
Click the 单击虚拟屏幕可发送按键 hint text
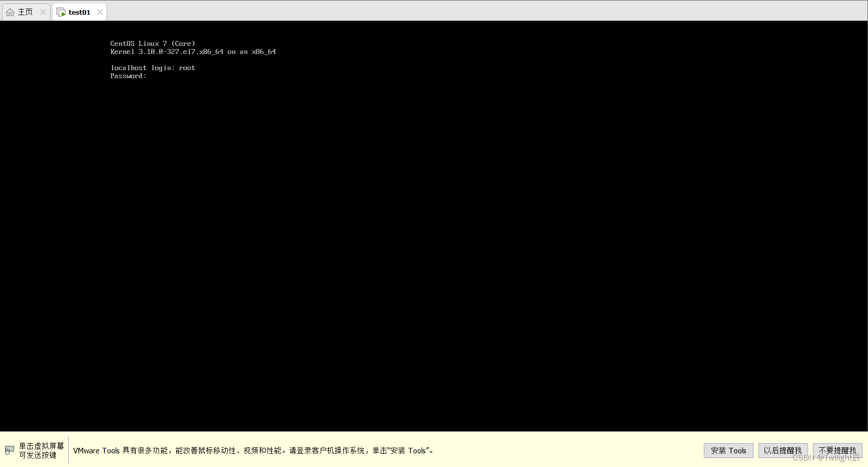pos(41,450)
